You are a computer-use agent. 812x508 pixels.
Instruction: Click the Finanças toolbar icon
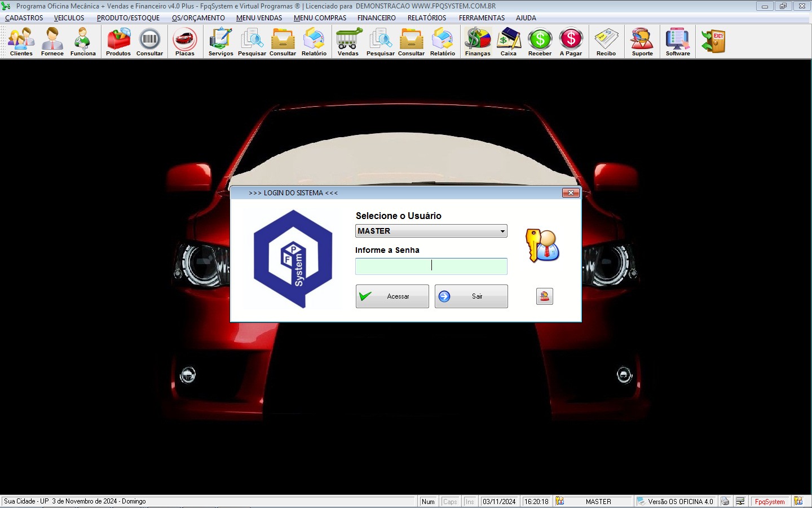point(478,42)
